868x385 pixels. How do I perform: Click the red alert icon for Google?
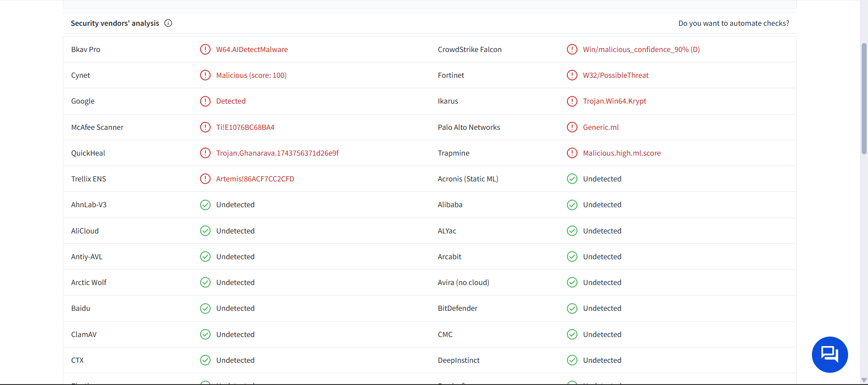coord(205,101)
